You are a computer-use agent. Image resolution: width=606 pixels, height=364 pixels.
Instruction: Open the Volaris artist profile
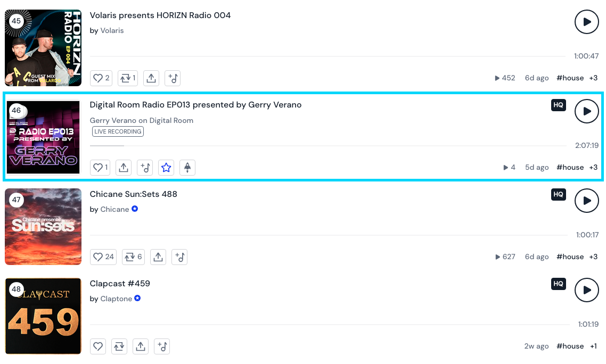pos(112,30)
